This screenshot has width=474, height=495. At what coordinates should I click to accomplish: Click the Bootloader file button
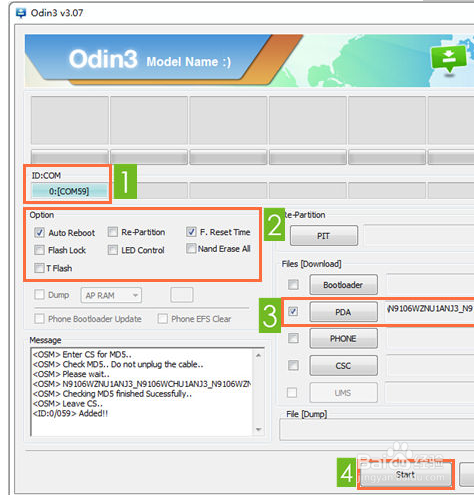coord(343,285)
